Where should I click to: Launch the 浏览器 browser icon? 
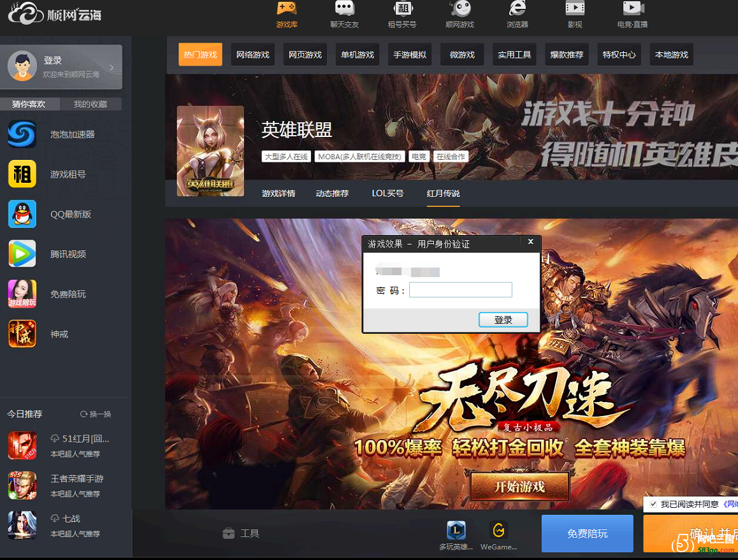click(x=517, y=8)
